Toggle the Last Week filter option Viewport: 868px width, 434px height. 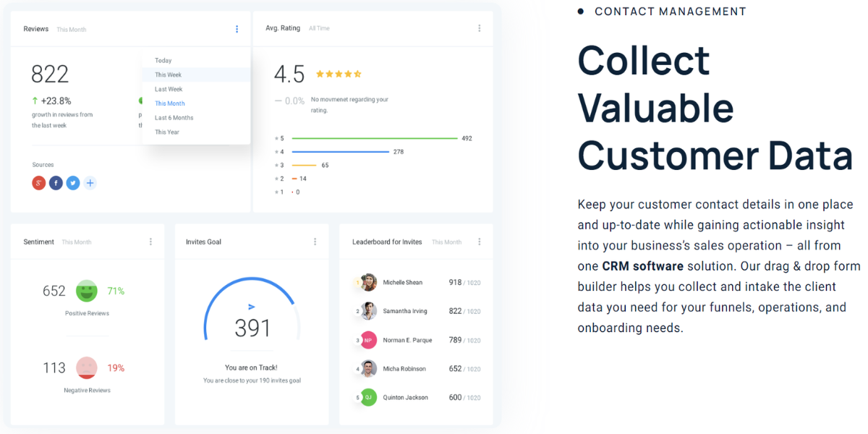(169, 88)
